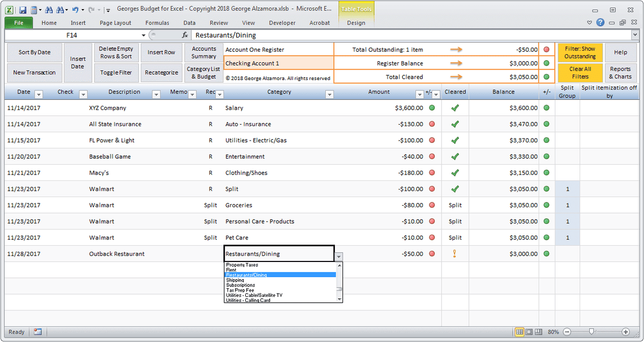
Task: Switch to Page Layout view in status bar
Action: pyautogui.click(x=529, y=332)
